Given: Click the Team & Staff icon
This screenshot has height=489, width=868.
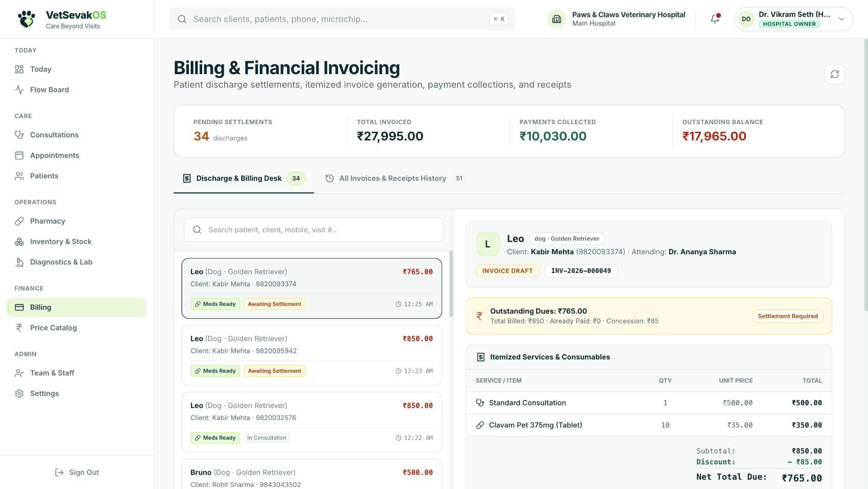Looking at the screenshot, I should [x=19, y=373].
